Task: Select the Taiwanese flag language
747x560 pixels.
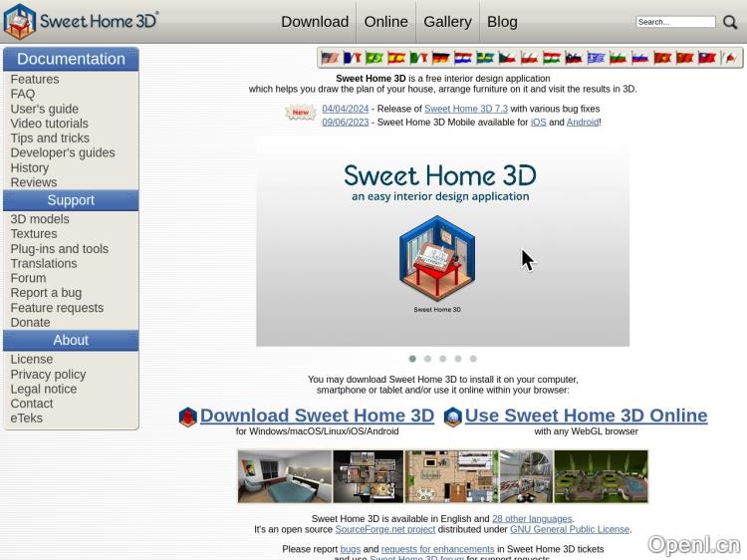Action: click(707, 58)
